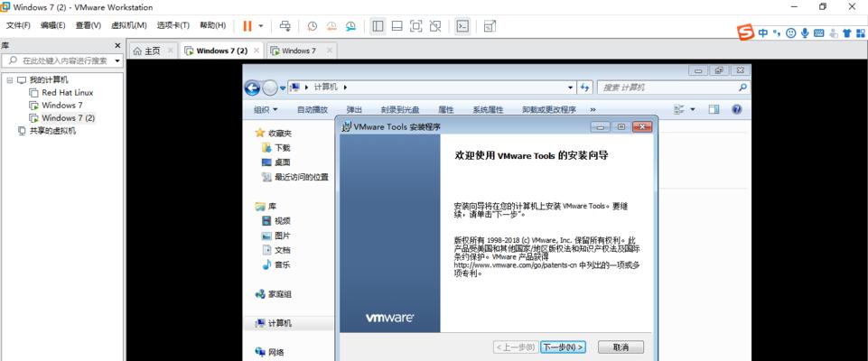Enter full screen mode icon

415,25
